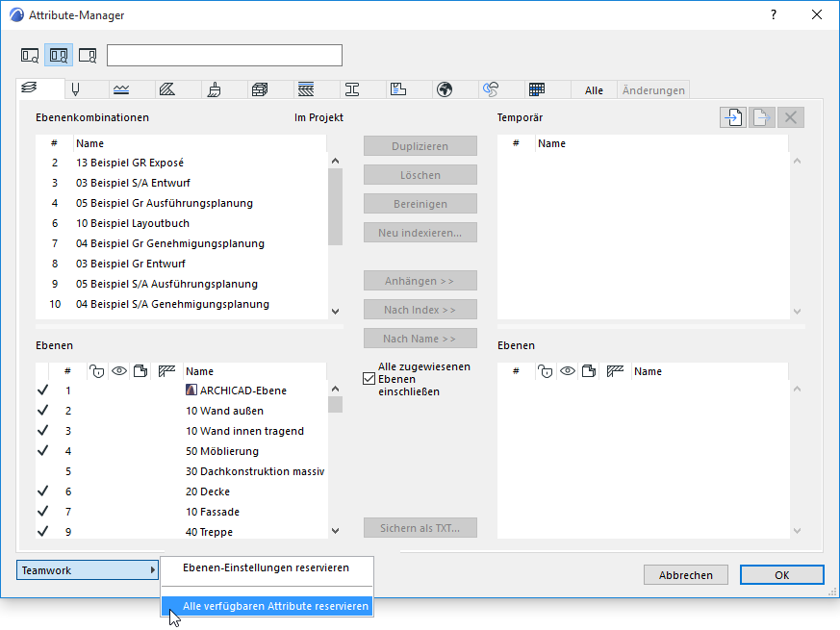This screenshot has height=630, width=840.
Task: Sort project layers by lock column icon
Action: pos(96,370)
